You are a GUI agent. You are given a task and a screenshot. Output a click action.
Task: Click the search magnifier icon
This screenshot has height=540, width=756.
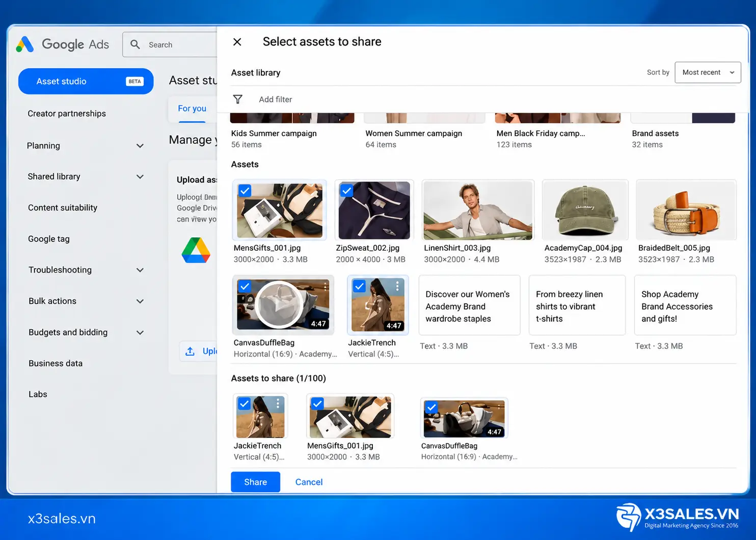[x=135, y=45]
